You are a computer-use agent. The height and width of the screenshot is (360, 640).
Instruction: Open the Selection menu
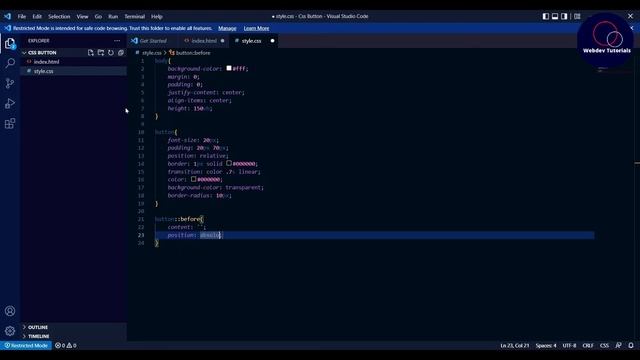(59, 16)
